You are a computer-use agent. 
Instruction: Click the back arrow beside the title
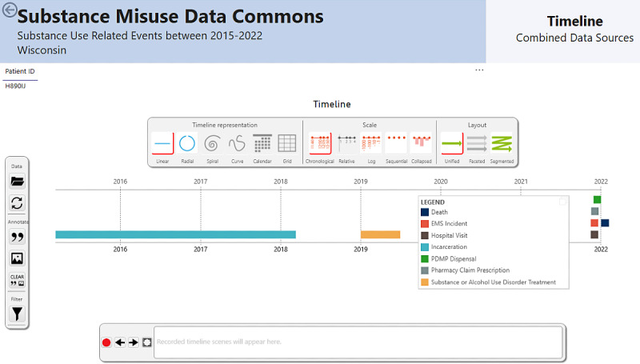pos(10,10)
